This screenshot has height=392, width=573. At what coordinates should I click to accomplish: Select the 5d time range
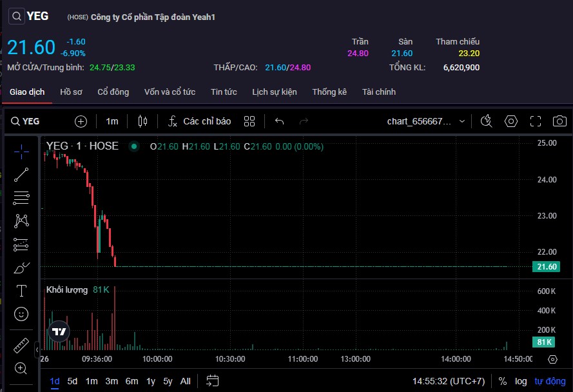72,381
